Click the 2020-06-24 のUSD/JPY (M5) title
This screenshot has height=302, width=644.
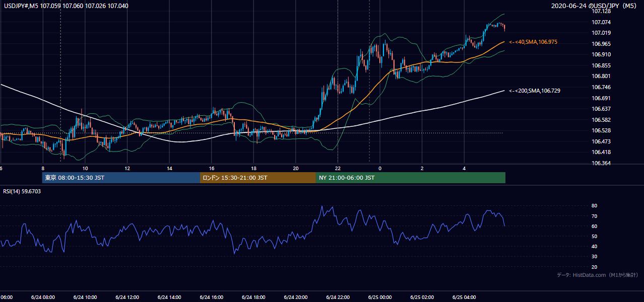[595, 6]
